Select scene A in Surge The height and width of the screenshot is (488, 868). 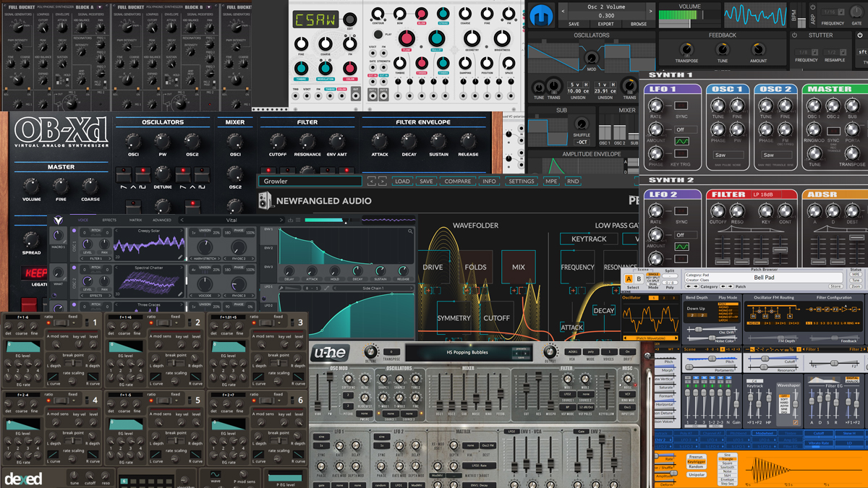point(628,279)
